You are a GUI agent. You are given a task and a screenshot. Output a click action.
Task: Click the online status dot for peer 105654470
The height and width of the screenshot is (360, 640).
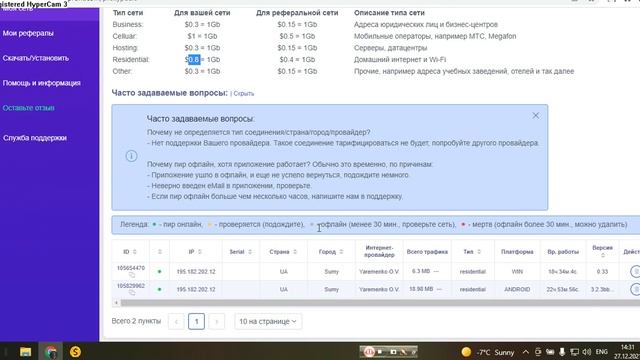pyautogui.click(x=160, y=271)
